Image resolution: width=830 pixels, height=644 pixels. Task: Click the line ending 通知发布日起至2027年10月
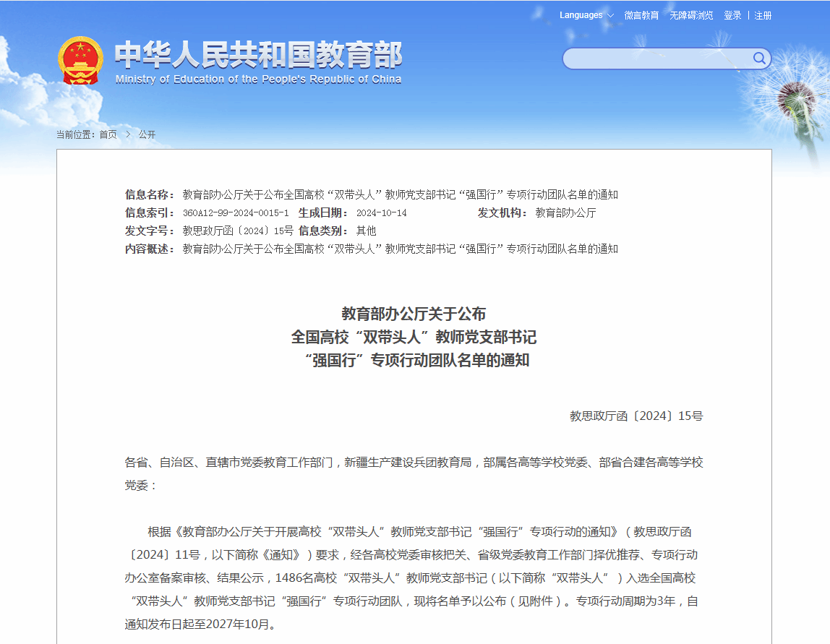[x=200, y=624]
